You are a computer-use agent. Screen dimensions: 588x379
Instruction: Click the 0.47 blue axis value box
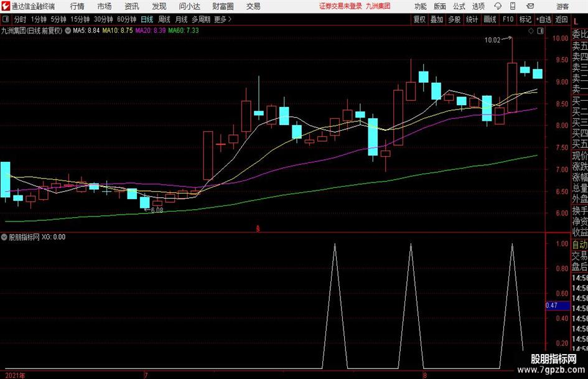[x=558, y=306]
